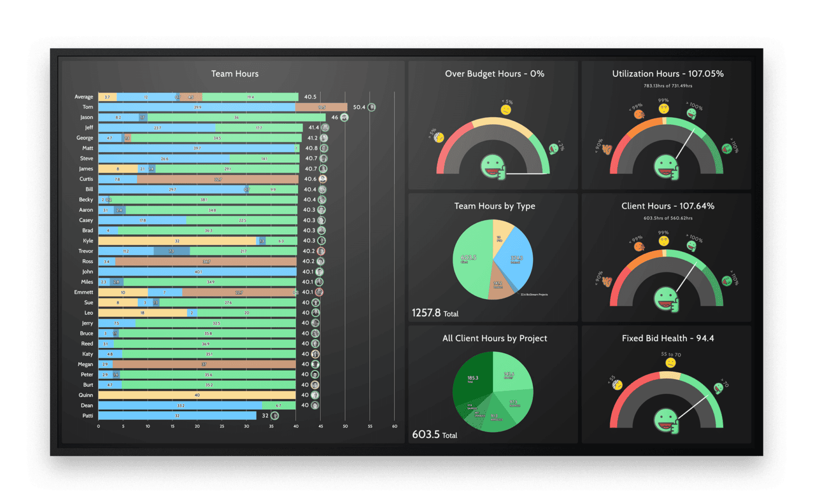Click the 'Fixed Bid Health - 94.4' title

click(x=668, y=338)
